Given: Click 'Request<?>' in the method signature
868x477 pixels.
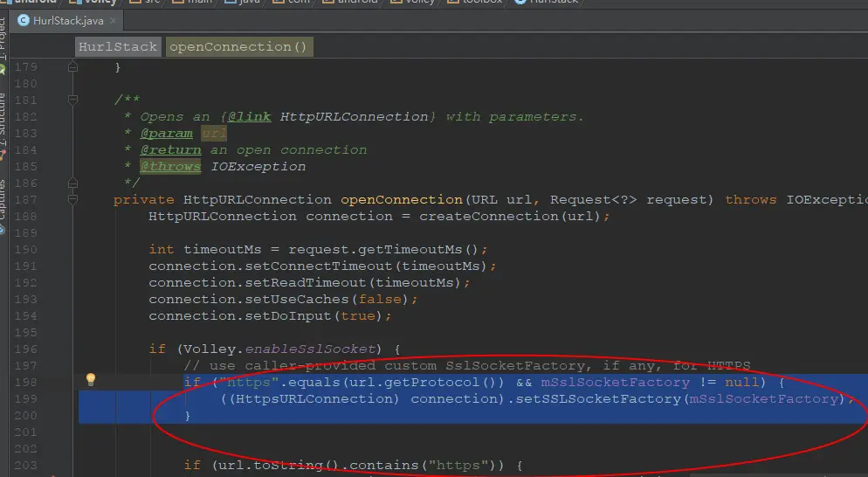Looking at the screenshot, I should click(593, 200).
